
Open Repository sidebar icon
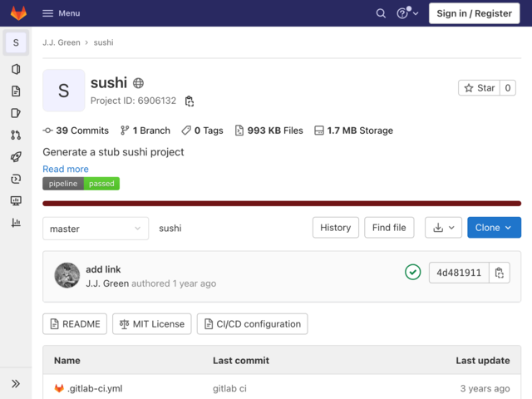[x=16, y=91]
